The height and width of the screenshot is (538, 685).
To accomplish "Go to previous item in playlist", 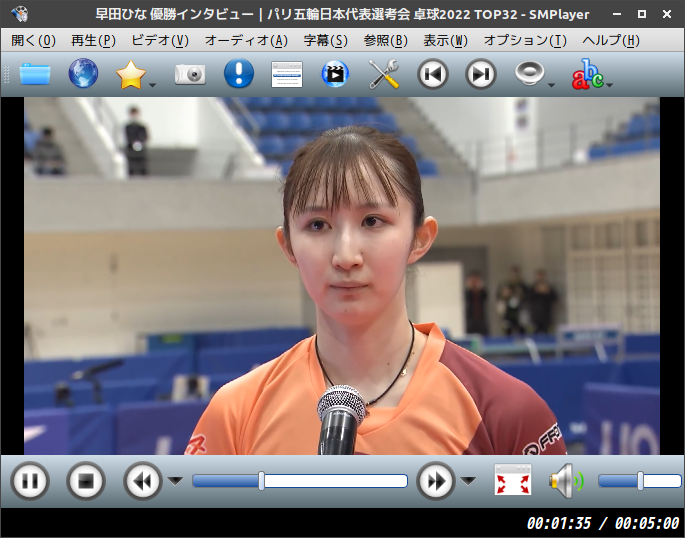I will pyautogui.click(x=432, y=74).
